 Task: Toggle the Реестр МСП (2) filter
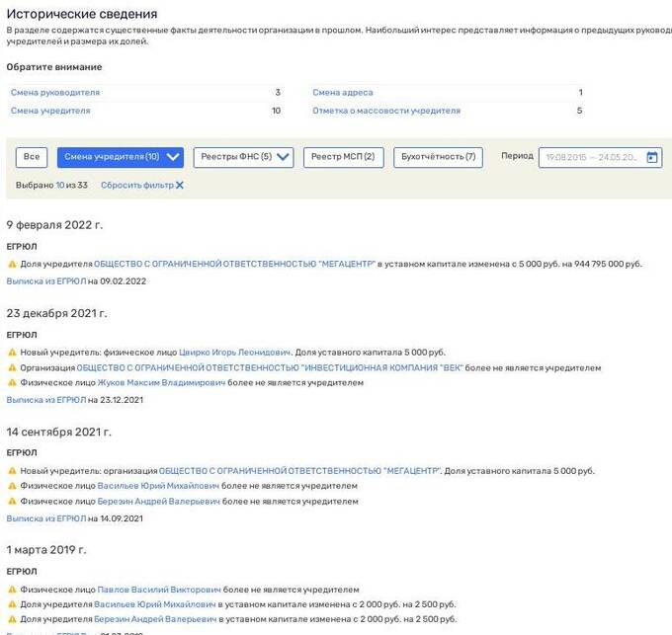click(x=342, y=157)
